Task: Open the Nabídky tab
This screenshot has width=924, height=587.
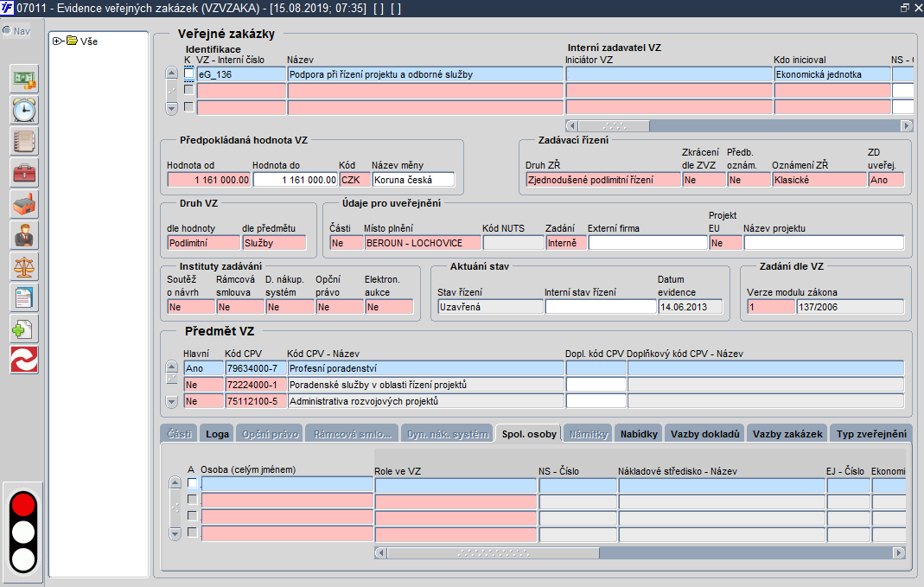Action: tap(639, 434)
